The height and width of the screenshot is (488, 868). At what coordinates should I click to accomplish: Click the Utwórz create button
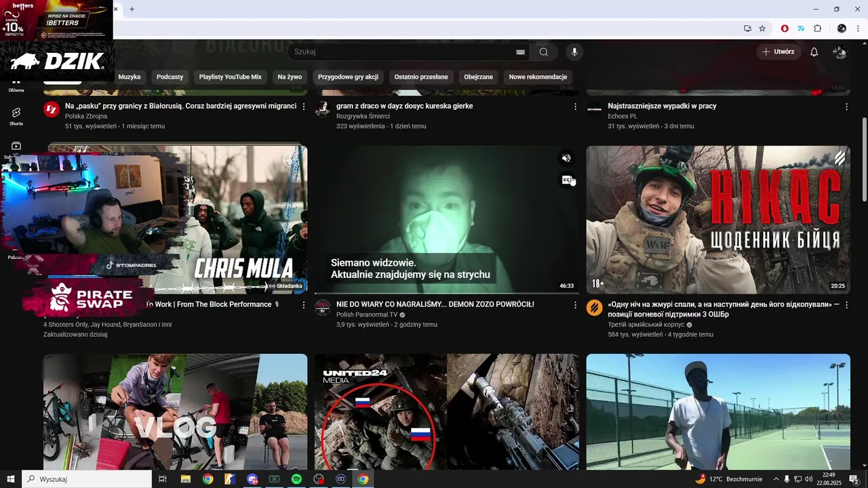pos(778,52)
